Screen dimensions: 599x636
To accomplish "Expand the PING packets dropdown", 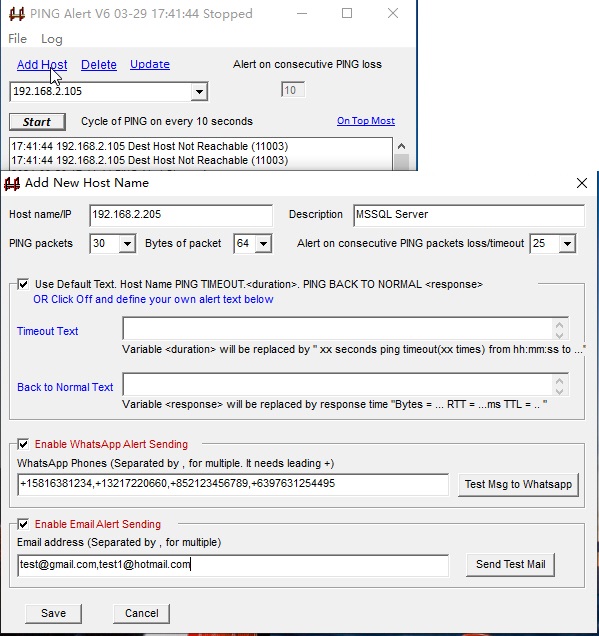I will click(127, 244).
